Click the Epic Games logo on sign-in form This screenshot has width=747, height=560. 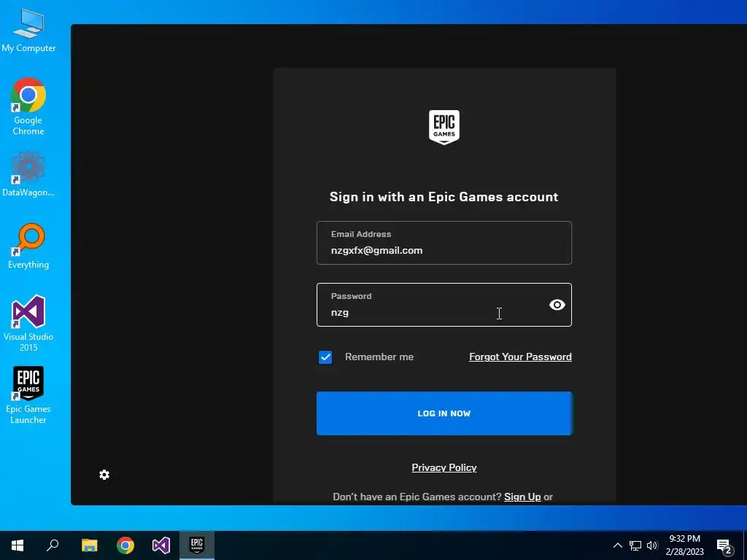click(444, 127)
